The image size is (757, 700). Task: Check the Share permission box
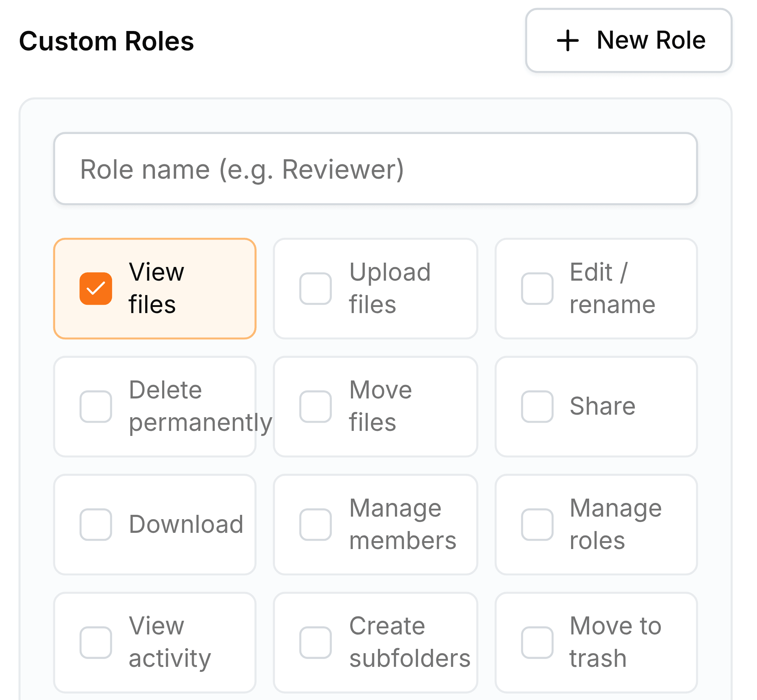537,406
